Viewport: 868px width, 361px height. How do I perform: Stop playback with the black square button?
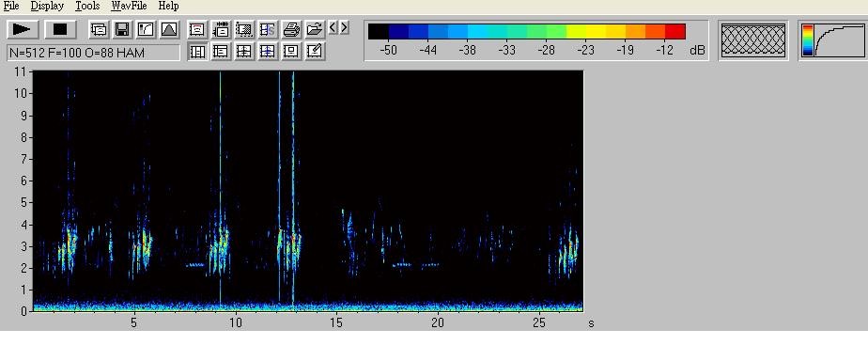point(60,29)
